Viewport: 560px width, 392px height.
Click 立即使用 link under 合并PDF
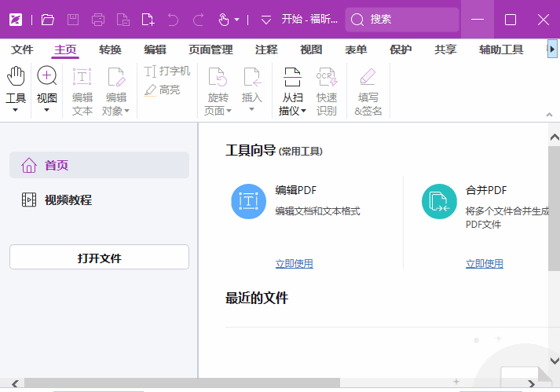[485, 264]
